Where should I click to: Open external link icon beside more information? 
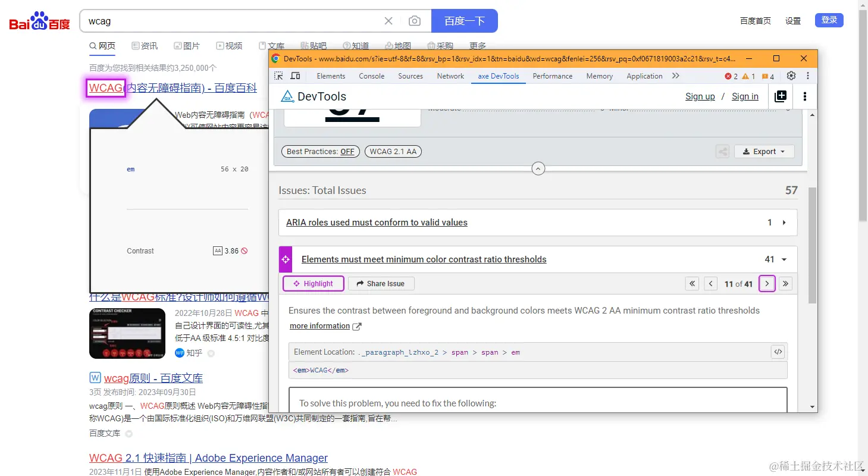[x=357, y=326]
